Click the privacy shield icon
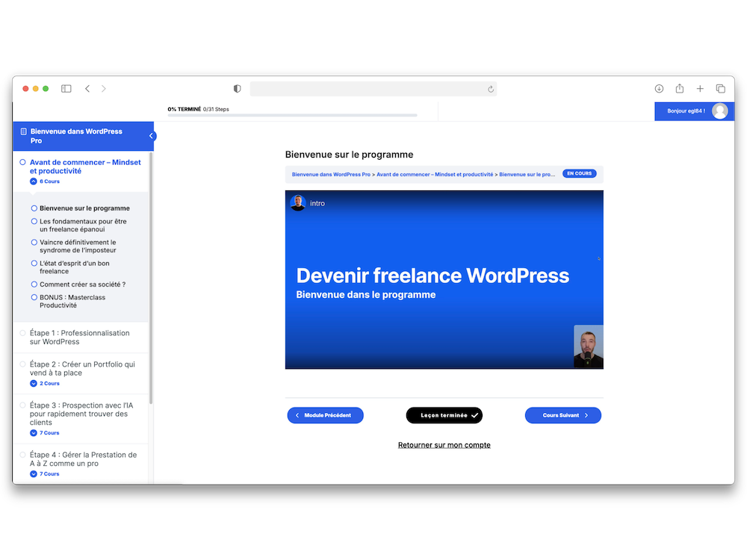This screenshot has width=747, height=560. click(x=238, y=89)
